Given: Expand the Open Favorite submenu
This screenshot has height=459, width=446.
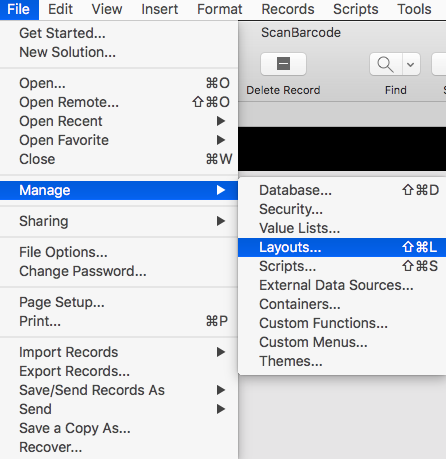Looking at the screenshot, I should click(119, 140).
